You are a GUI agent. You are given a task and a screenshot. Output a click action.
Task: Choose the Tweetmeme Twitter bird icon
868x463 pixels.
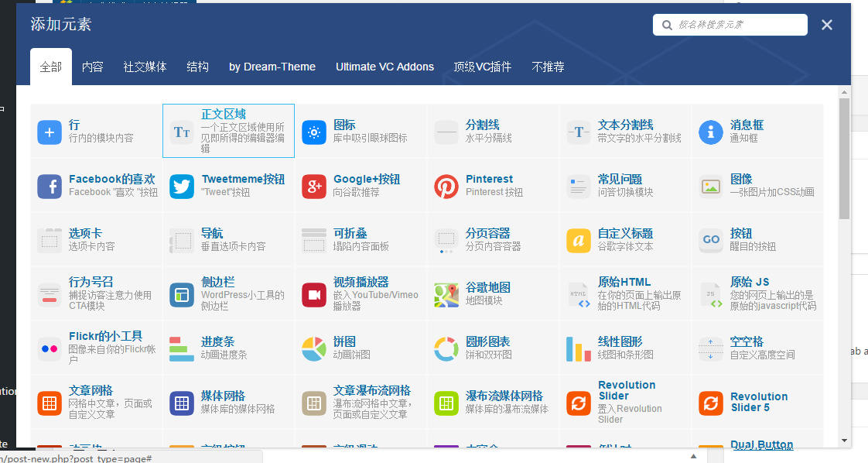[182, 186]
